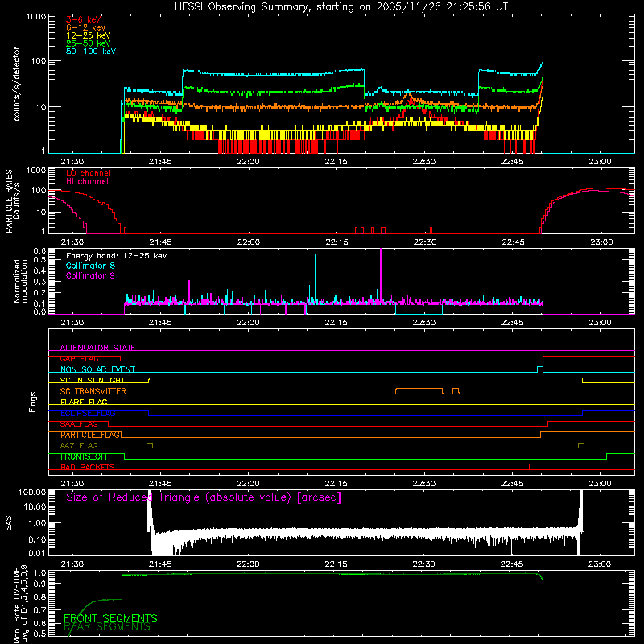Click the FLARE_FLAG label
The height and width of the screenshot is (644, 644).
[x=84, y=402]
